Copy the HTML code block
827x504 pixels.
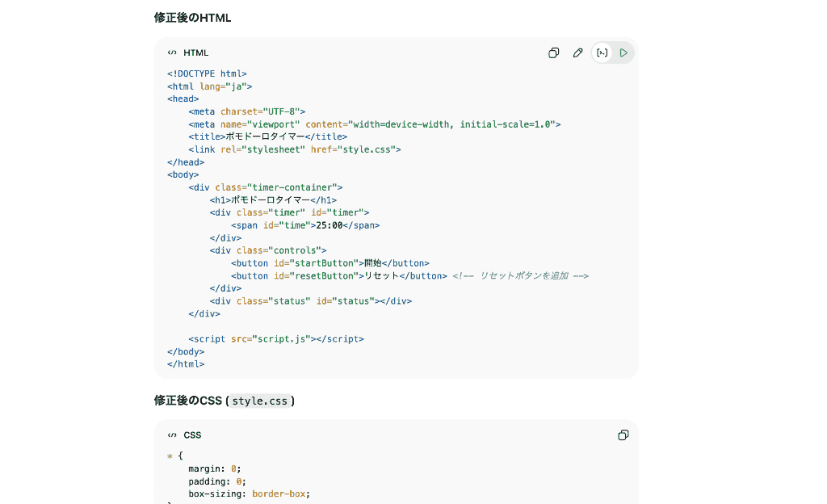pos(554,52)
